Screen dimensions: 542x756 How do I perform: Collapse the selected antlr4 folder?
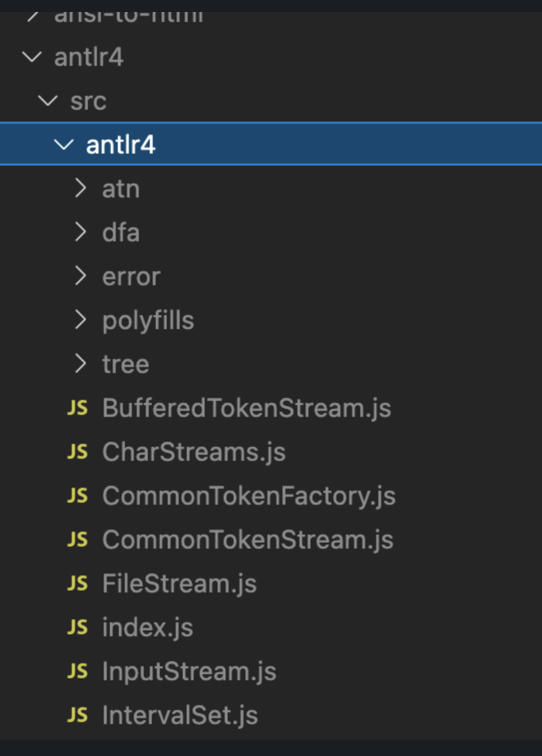(x=64, y=145)
